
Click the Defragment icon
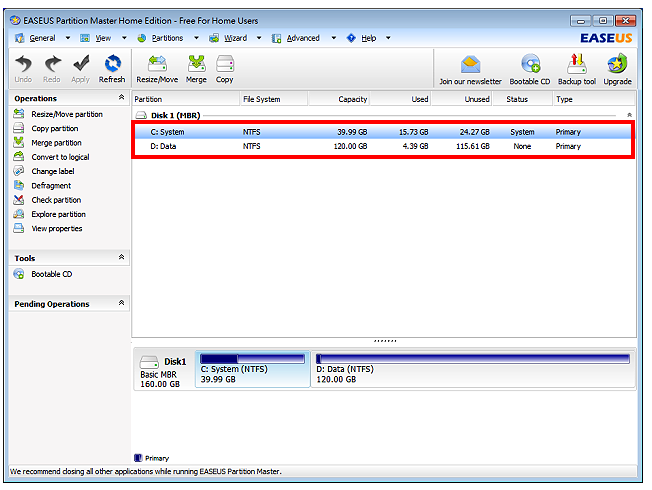[19, 185]
